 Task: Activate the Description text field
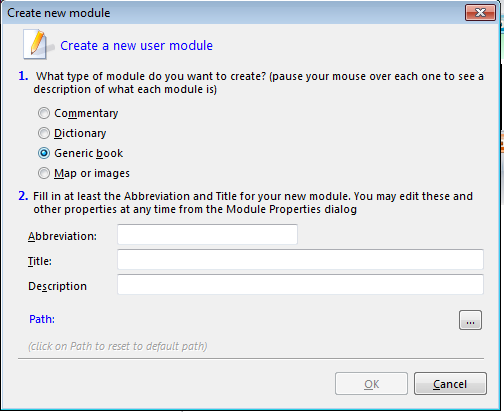(x=300, y=284)
